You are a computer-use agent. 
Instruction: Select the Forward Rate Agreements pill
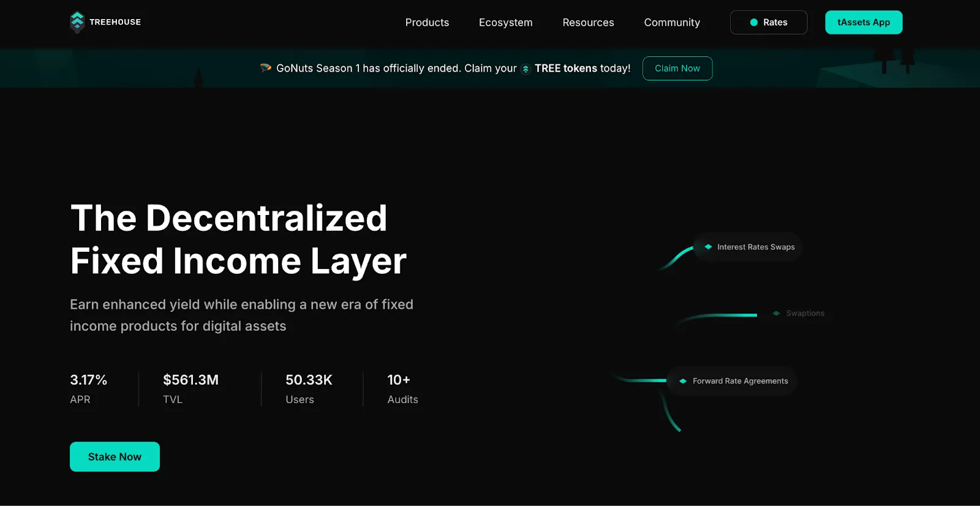[732, 381]
